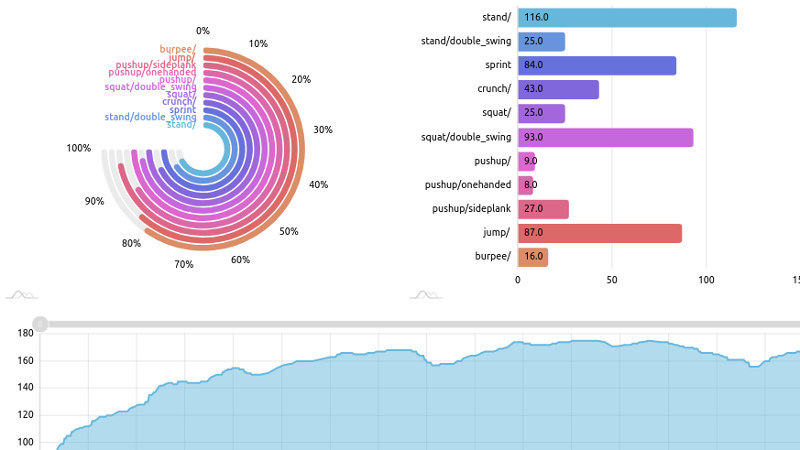Click the chart icon below the bar chart
This screenshot has height=450, width=800.
(x=428, y=295)
